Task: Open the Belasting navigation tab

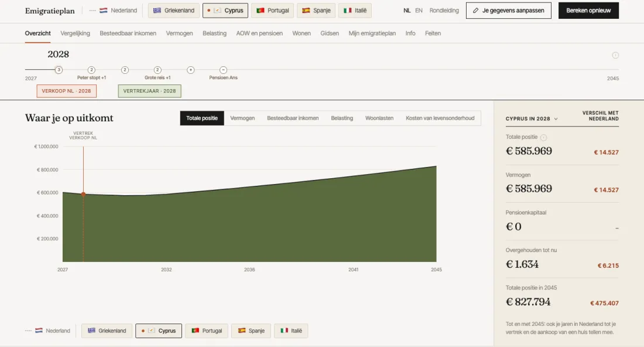Action: tap(214, 33)
